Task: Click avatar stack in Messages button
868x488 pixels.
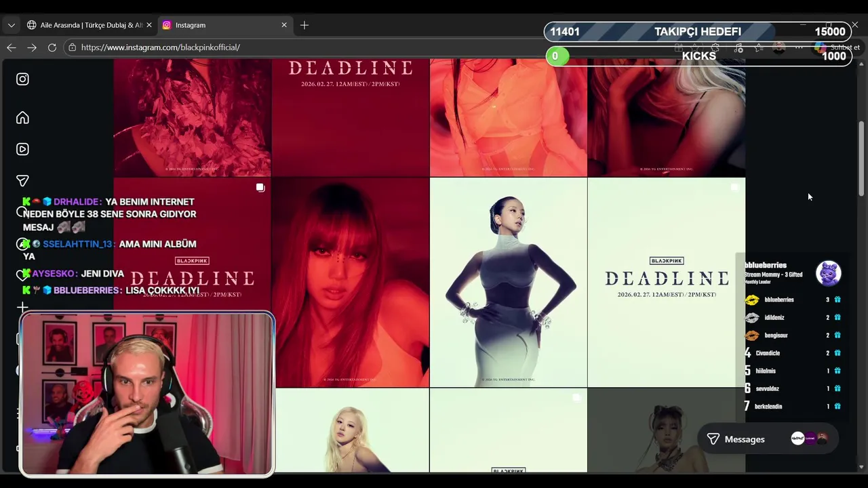Action: click(810, 439)
